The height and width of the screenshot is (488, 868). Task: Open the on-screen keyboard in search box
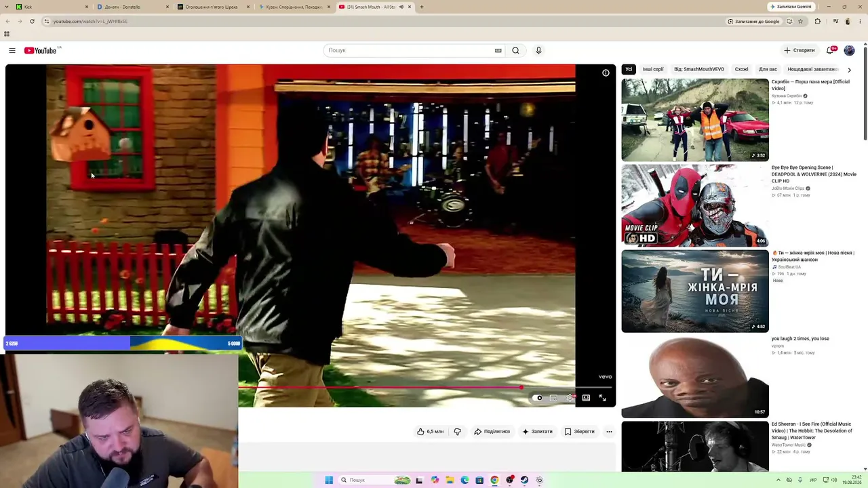pos(498,51)
